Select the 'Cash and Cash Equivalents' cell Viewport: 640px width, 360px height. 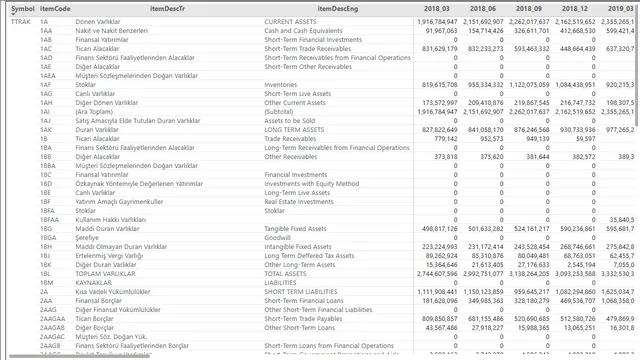click(x=303, y=31)
